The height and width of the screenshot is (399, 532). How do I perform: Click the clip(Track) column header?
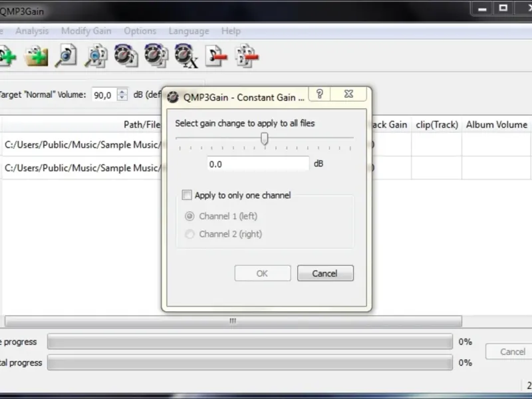click(x=437, y=124)
